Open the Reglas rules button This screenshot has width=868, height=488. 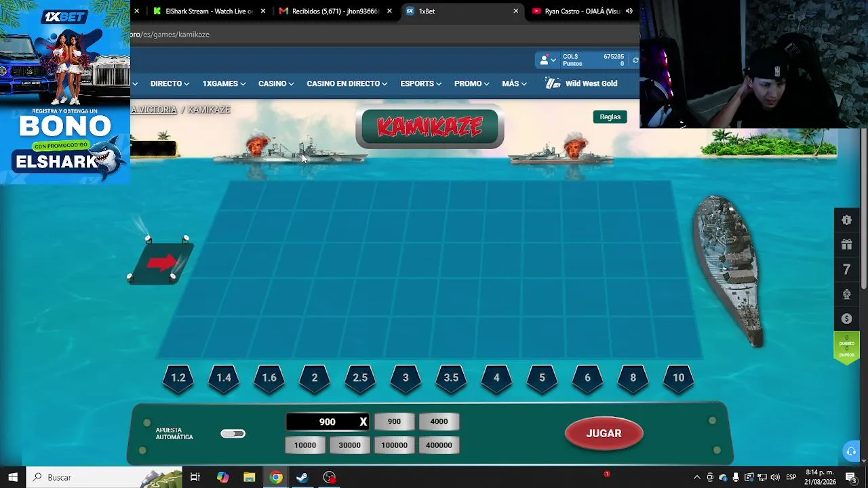(610, 117)
